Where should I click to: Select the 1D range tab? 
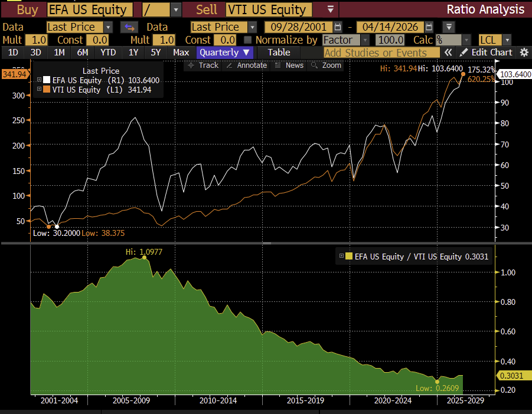(13, 52)
